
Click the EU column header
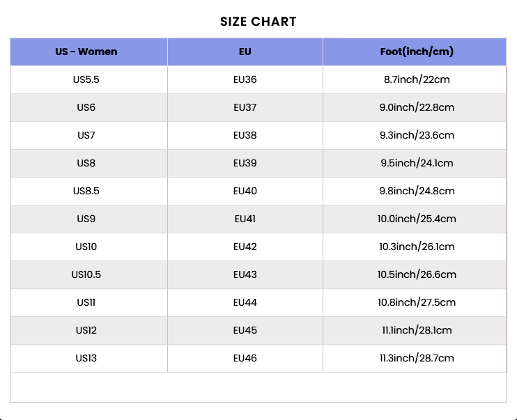(x=245, y=52)
